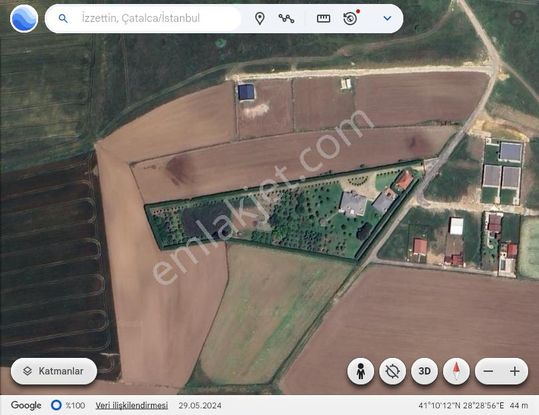Draw a path with the line icon
539x415 pixels.
[286, 19]
